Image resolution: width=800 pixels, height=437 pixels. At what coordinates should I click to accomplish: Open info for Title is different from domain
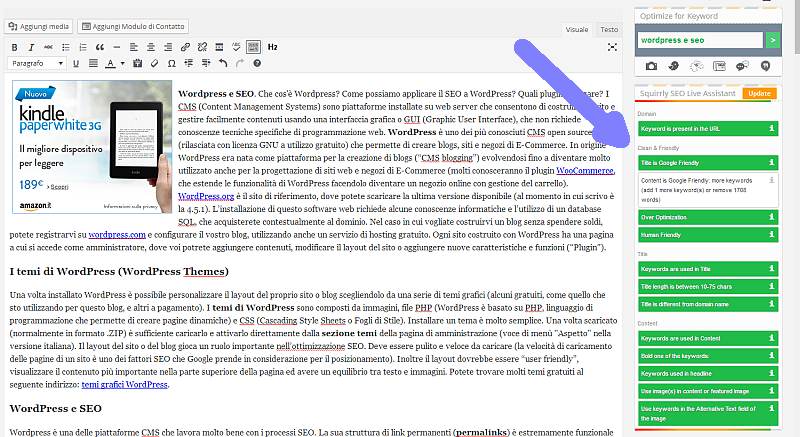[771, 304]
